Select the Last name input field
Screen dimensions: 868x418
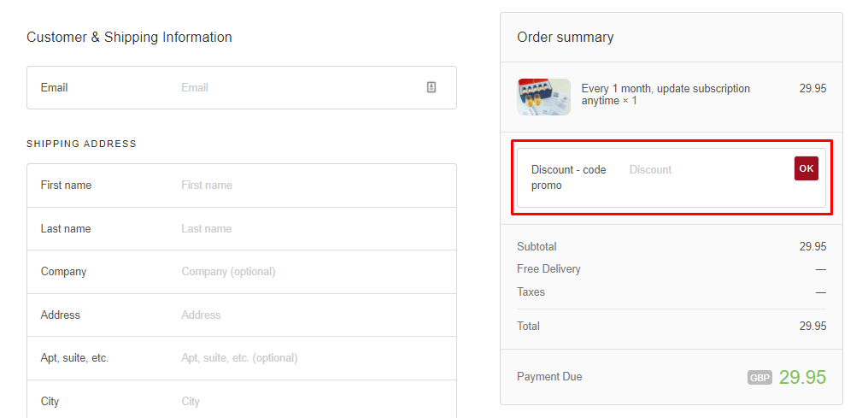click(x=308, y=229)
